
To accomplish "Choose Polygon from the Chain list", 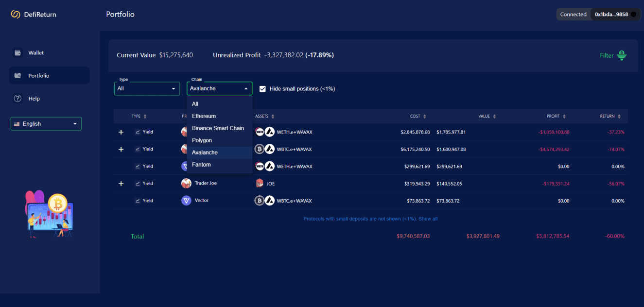I will [x=220, y=140].
